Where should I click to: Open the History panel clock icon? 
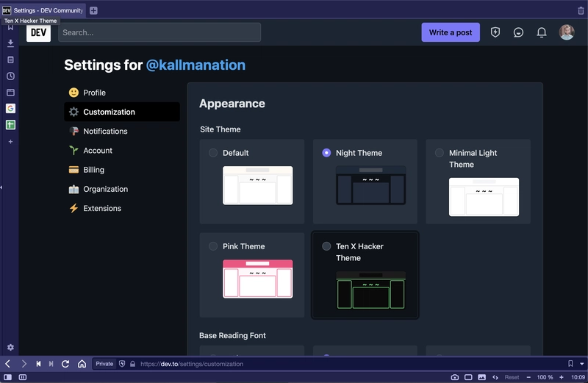[x=10, y=76]
